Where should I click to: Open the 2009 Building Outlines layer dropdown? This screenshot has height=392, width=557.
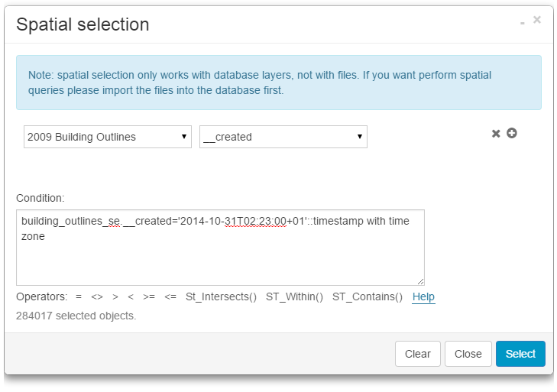point(108,138)
